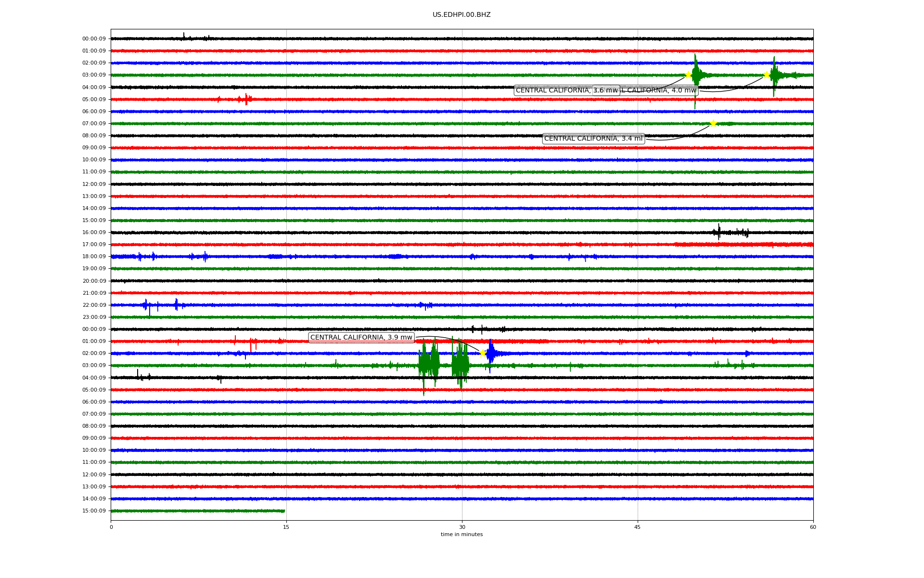Click the yellow star for the 4.0 mw event
Image resolution: width=924 pixels, height=578 pixels.
pyautogui.click(x=767, y=75)
